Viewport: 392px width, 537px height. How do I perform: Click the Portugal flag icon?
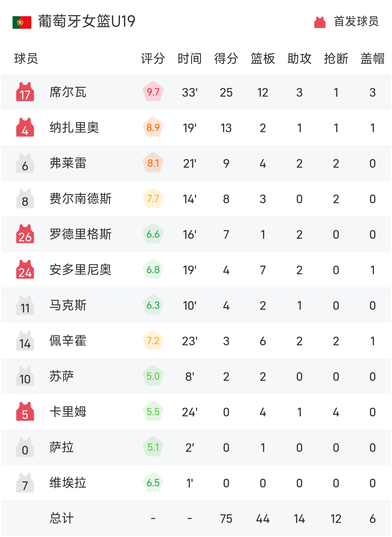click(x=21, y=23)
